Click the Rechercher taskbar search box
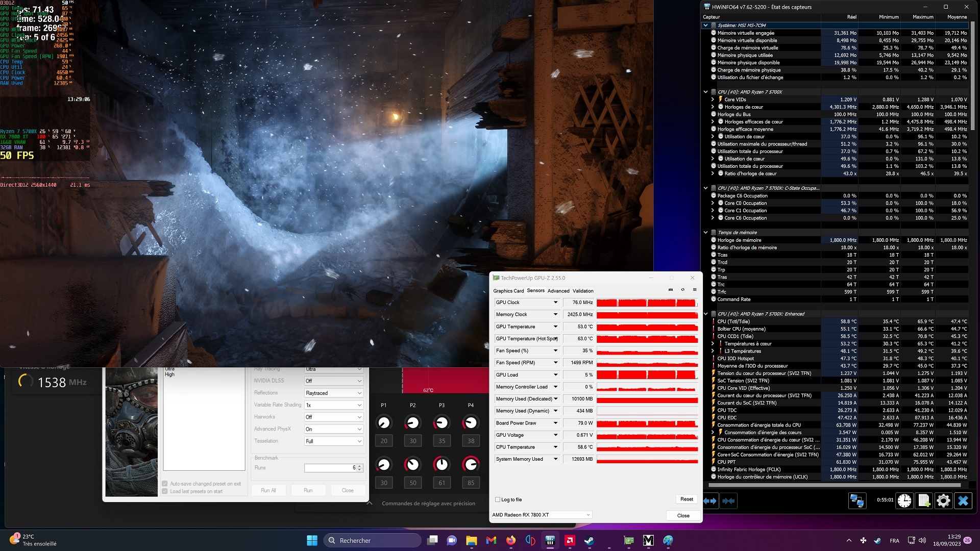This screenshot has width=980, height=551. pyautogui.click(x=373, y=540)
